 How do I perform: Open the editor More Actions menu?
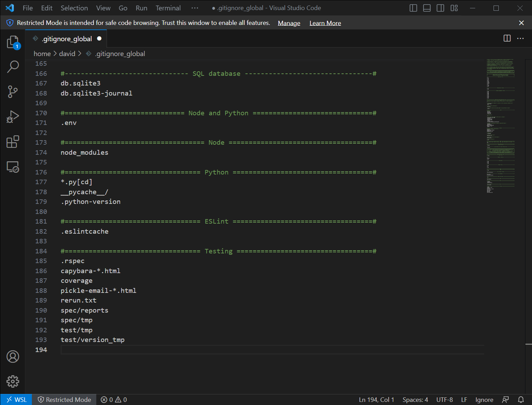pos(520,38)
